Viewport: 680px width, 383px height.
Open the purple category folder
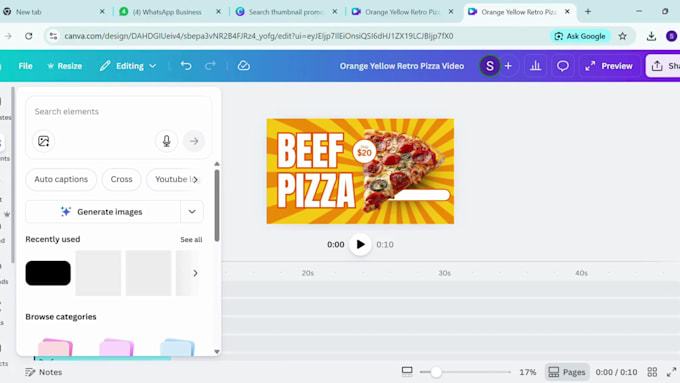click(116, 347)
